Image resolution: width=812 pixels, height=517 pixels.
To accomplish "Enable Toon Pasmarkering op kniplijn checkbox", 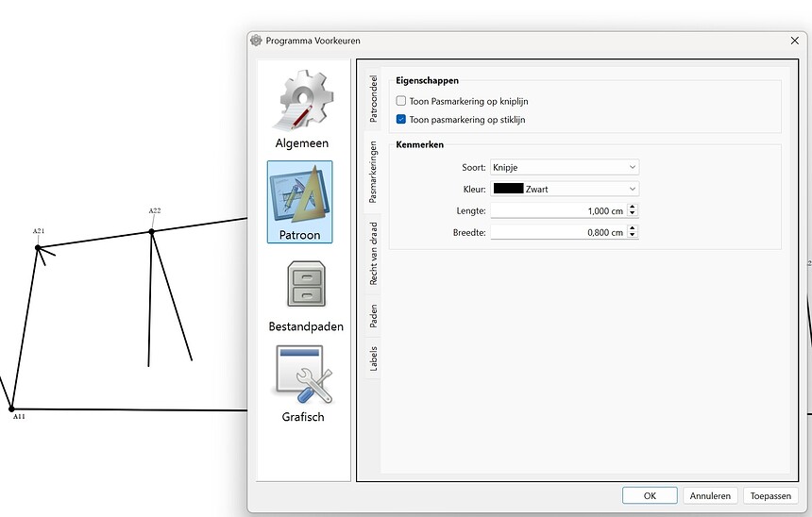I will tap(401, 100).
